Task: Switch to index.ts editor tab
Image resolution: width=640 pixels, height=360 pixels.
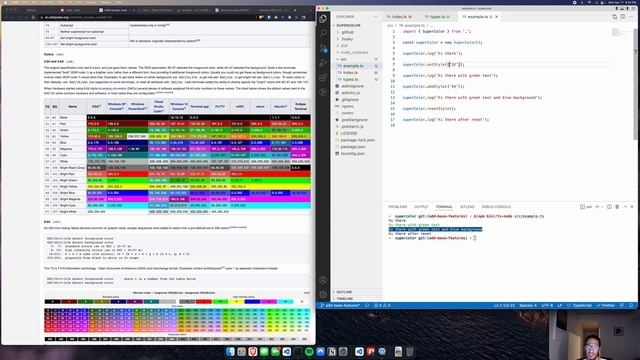Action: [399, 17]
